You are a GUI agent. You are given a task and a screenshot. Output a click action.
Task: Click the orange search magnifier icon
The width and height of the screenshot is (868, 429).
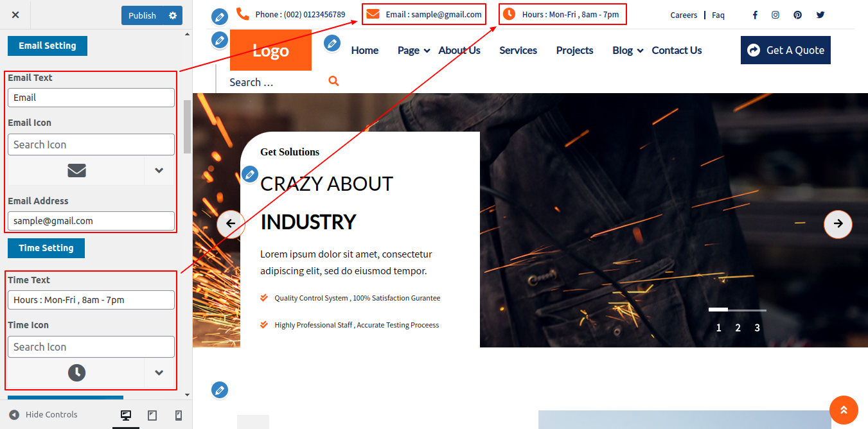[x=333, y=81]
